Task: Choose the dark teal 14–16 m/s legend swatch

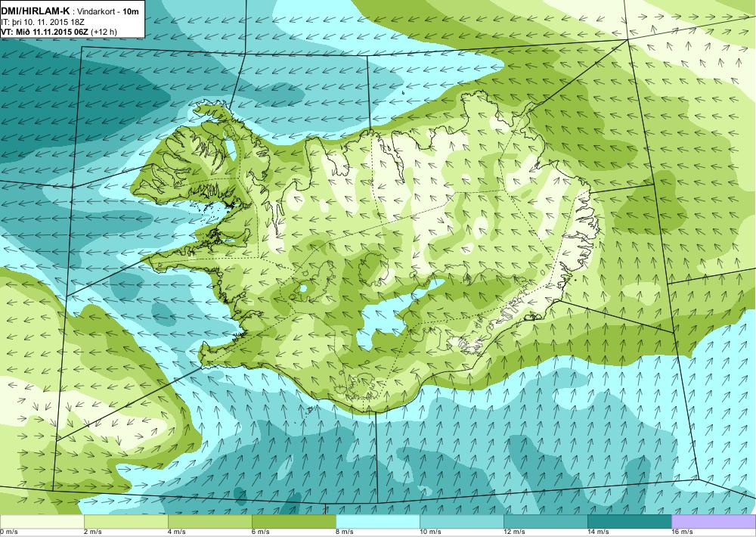Action: pos(629,522)
